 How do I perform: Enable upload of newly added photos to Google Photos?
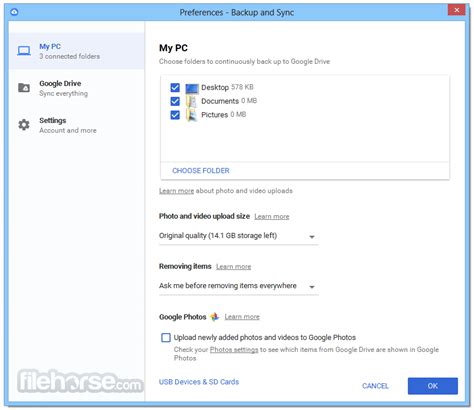pos(166,337)
